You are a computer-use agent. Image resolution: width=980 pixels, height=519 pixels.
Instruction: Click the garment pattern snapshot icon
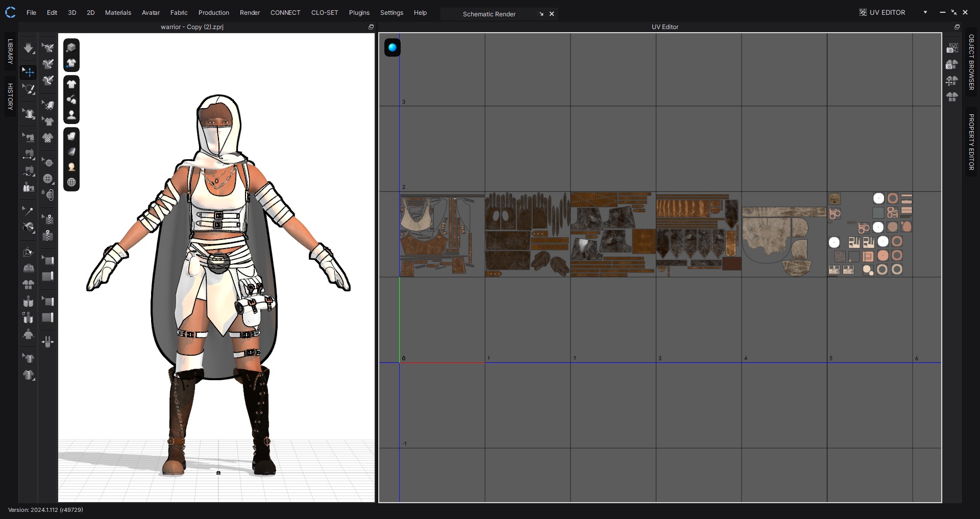point(952,64)
